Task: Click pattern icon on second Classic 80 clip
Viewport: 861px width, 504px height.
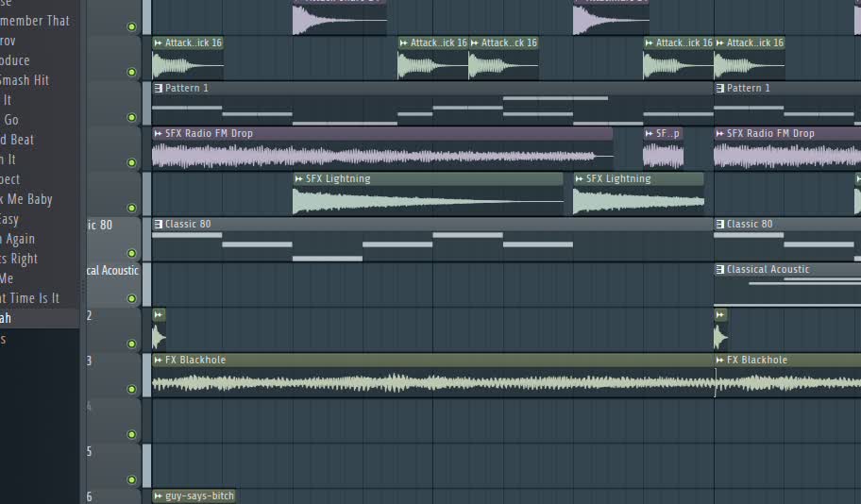Action: [x=720, y=224]
